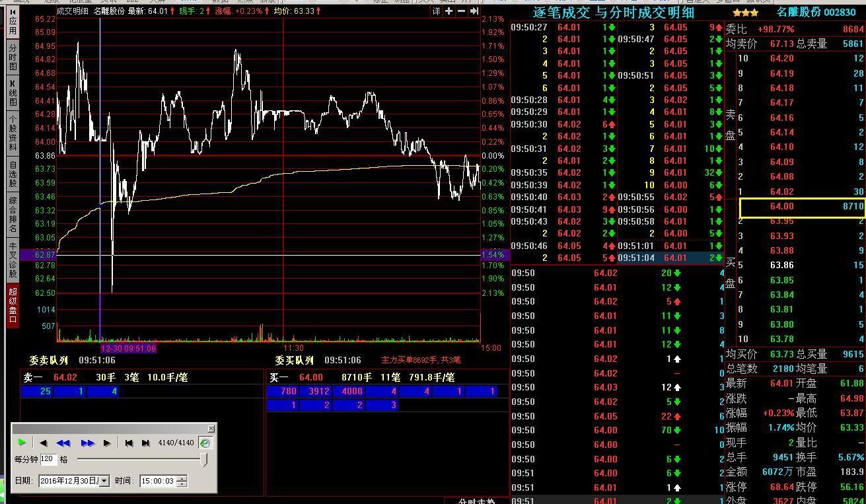Open the 综合排名 sidebar tab

pyautogui.click(x=13, y=214)
